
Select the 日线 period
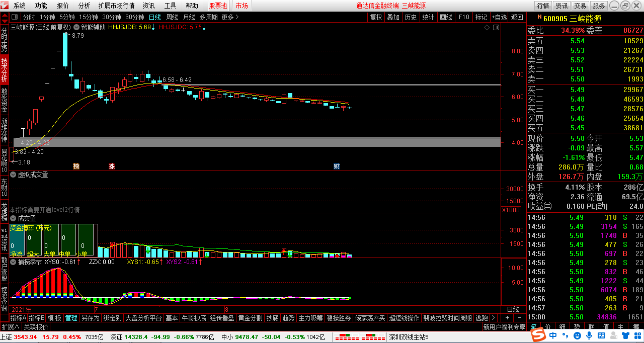click(155, 17)
